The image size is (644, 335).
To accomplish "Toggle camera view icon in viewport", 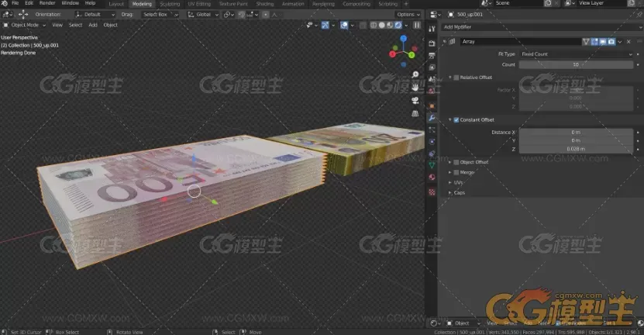I will 415,100.
